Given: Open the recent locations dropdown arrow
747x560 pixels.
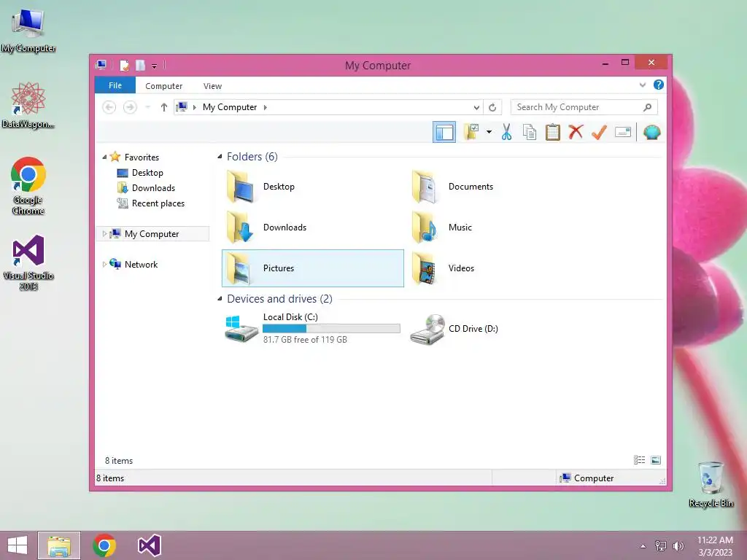Looking at the screenshot, I should (147, 107).
